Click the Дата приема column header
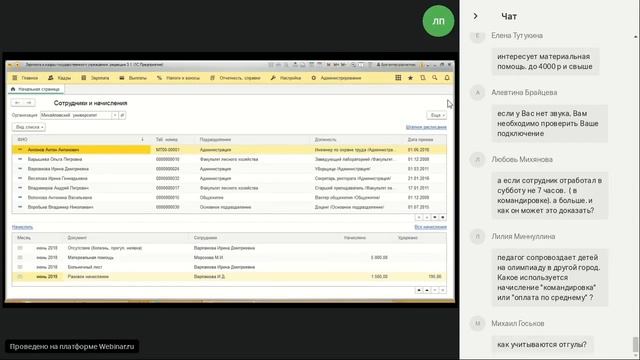640x360 pixels. tap(420, 140)
